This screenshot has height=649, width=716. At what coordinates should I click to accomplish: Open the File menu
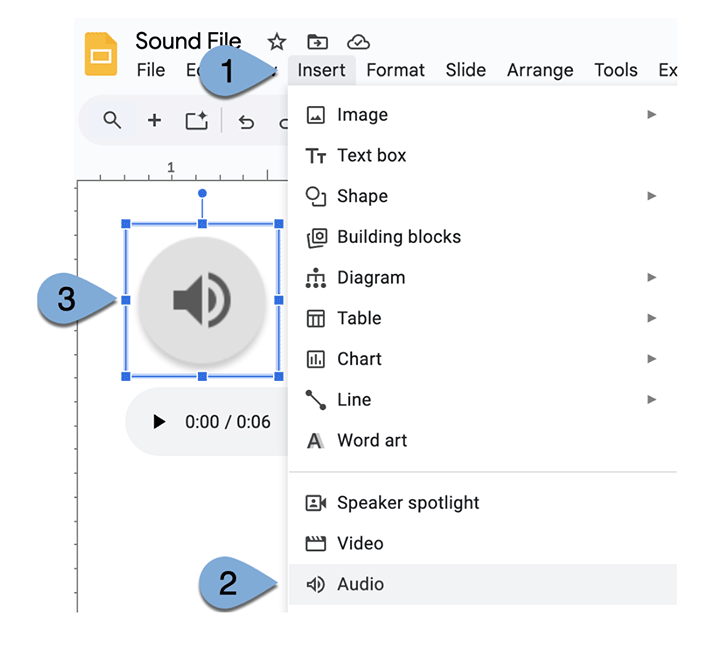tap(151, 70)
